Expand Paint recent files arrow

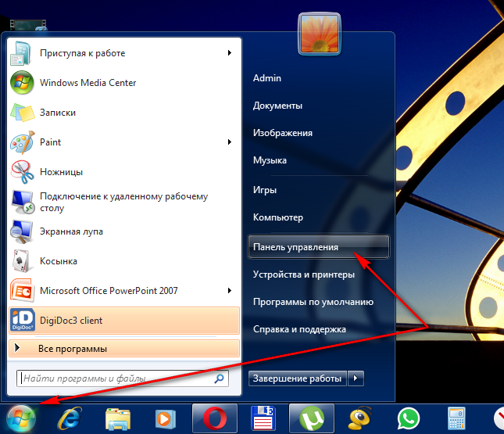click(x=230, y=142)
